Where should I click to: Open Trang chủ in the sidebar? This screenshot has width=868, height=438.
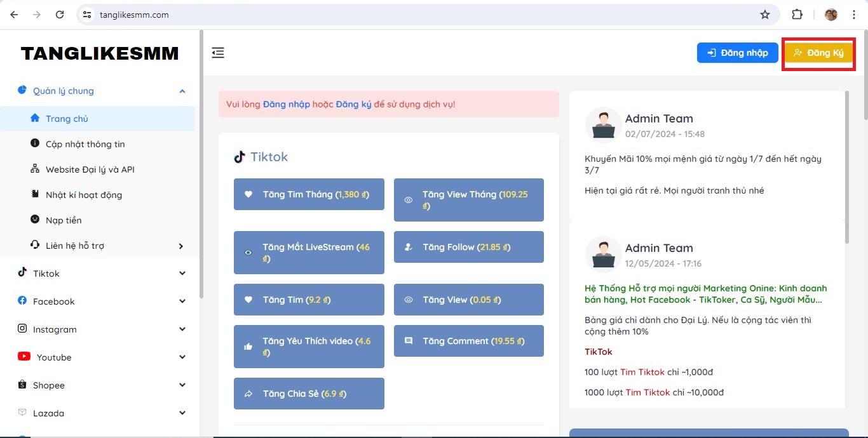coord(97,119)
